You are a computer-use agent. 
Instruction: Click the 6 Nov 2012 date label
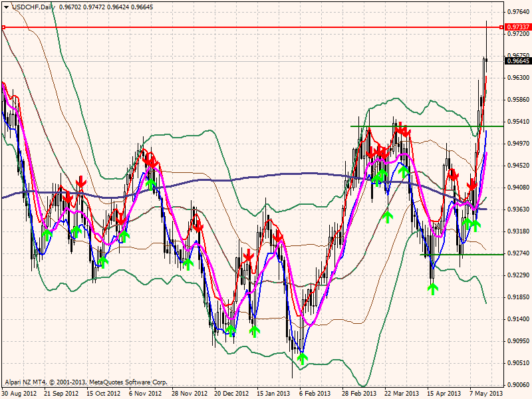(x=145, y=394)
